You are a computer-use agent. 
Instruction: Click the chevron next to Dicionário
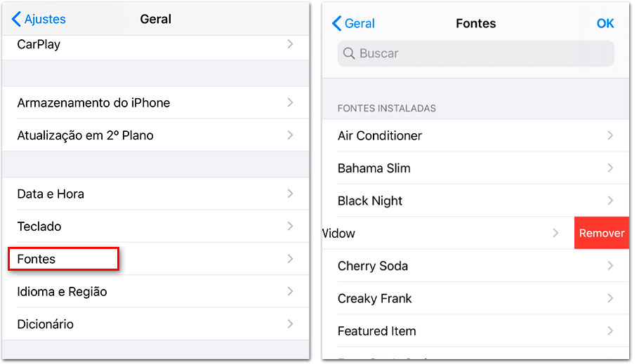pos(290,324)
